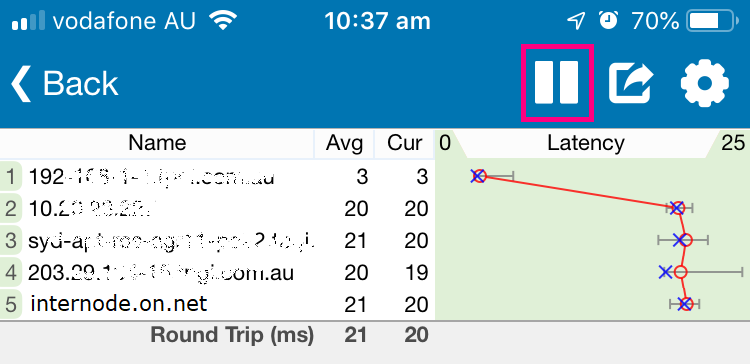Open settings gear icon

tap(705, 83)
